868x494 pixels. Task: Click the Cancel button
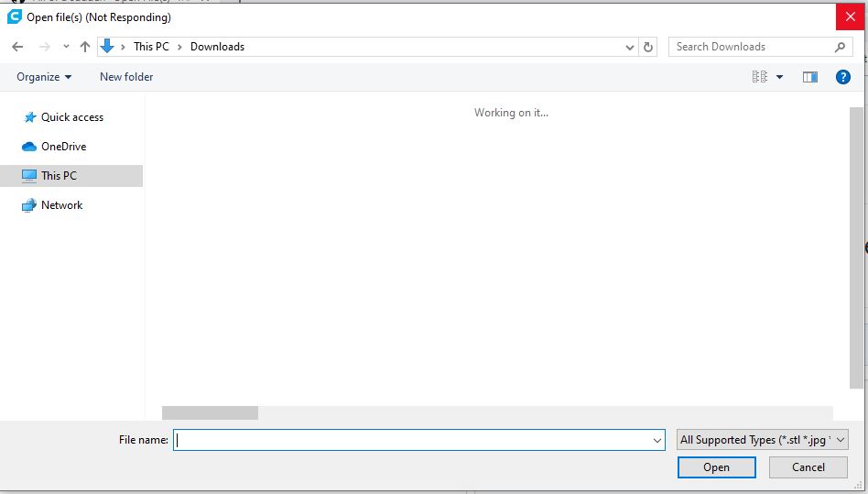(808, 467)
